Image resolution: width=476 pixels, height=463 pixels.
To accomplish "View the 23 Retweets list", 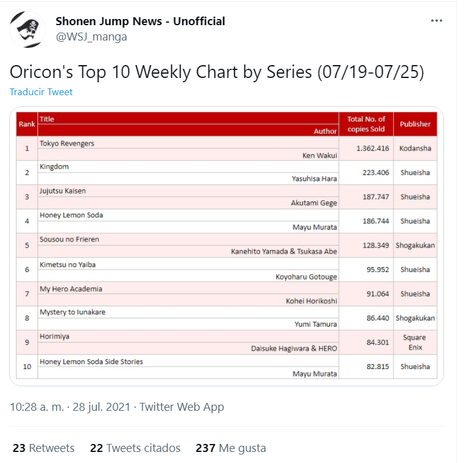I will tap(44, 448).
